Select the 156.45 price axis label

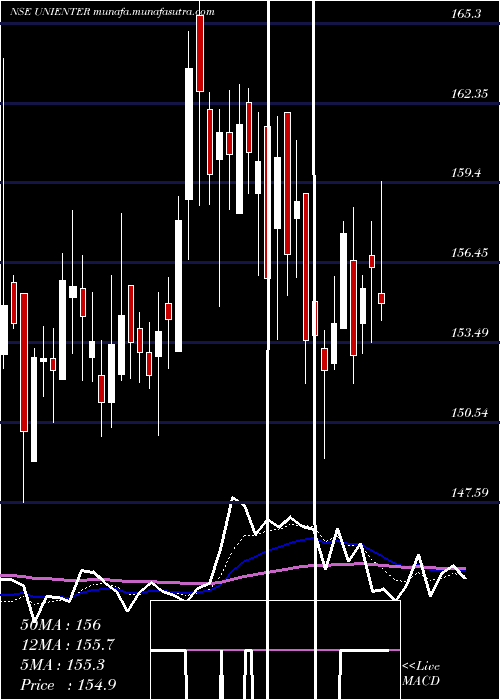469,253
